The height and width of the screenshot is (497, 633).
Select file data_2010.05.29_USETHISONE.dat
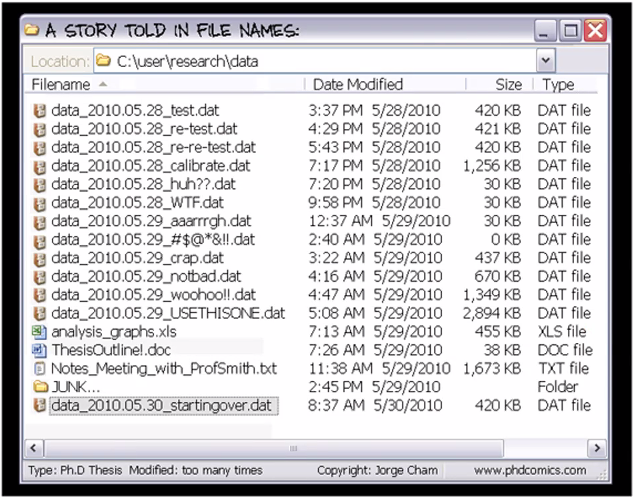[x=168, y=314]
